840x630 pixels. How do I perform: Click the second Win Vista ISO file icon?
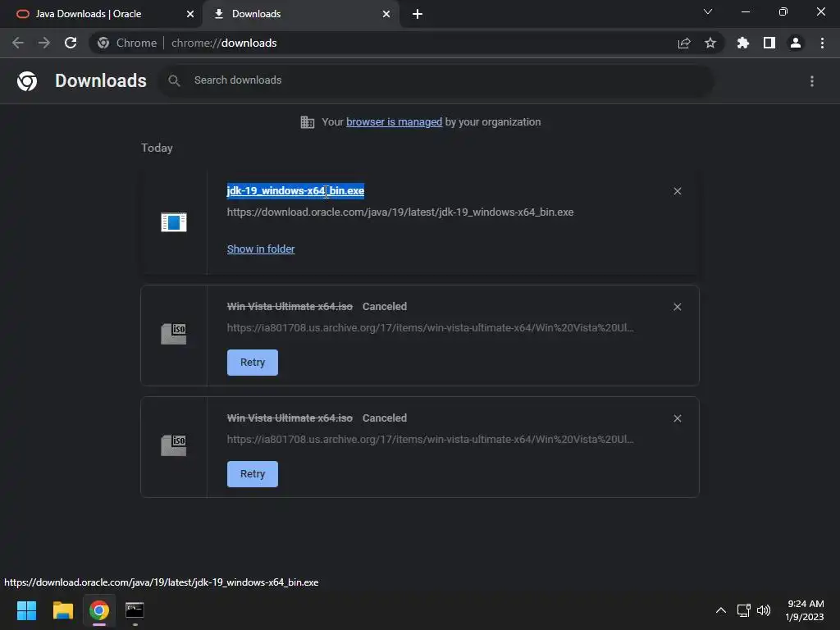click(174, 445)
